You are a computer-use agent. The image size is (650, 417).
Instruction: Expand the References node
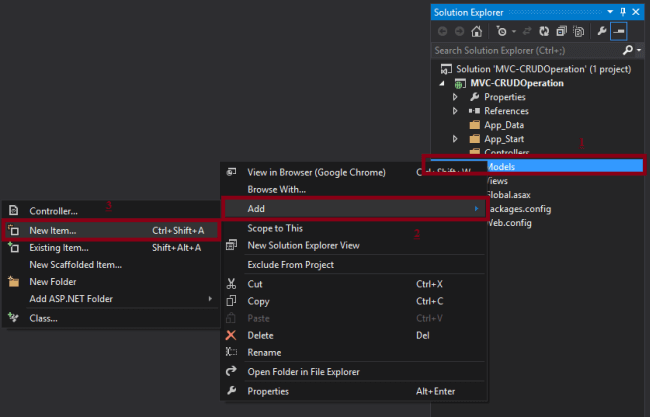pos(456,111)
